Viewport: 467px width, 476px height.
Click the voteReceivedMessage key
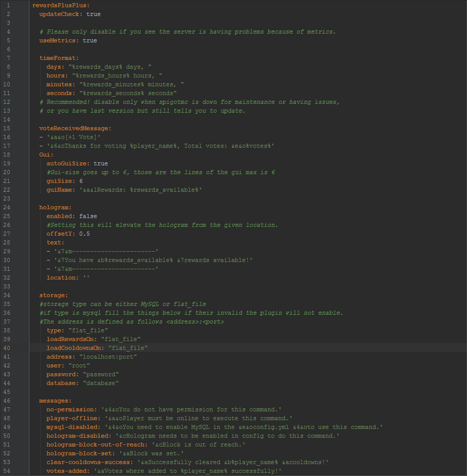click(x=74, y=128)
